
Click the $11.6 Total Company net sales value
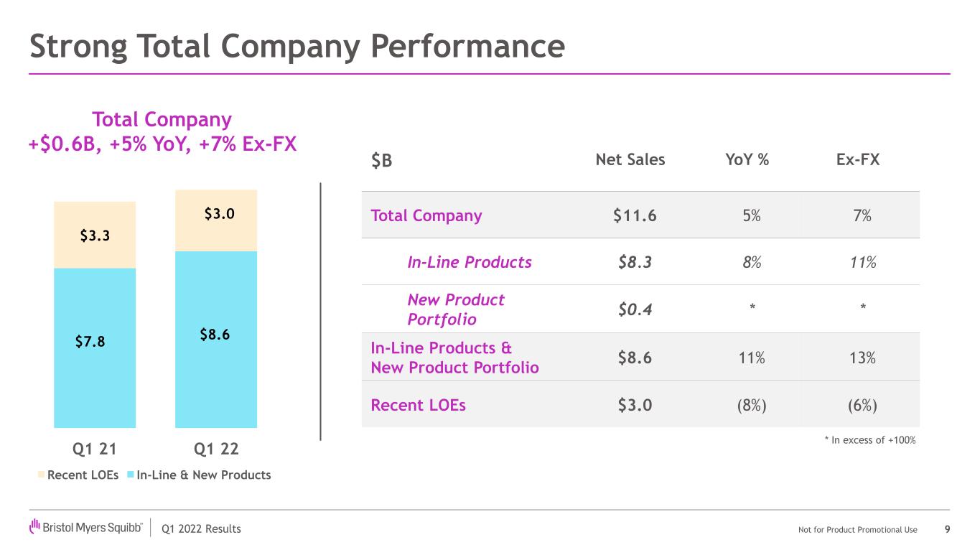(635, 215)
